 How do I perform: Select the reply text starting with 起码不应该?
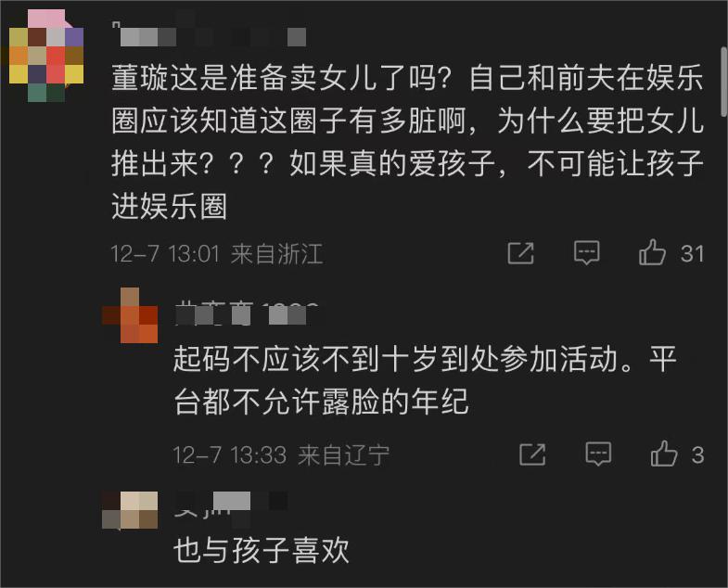click(425, 380)
